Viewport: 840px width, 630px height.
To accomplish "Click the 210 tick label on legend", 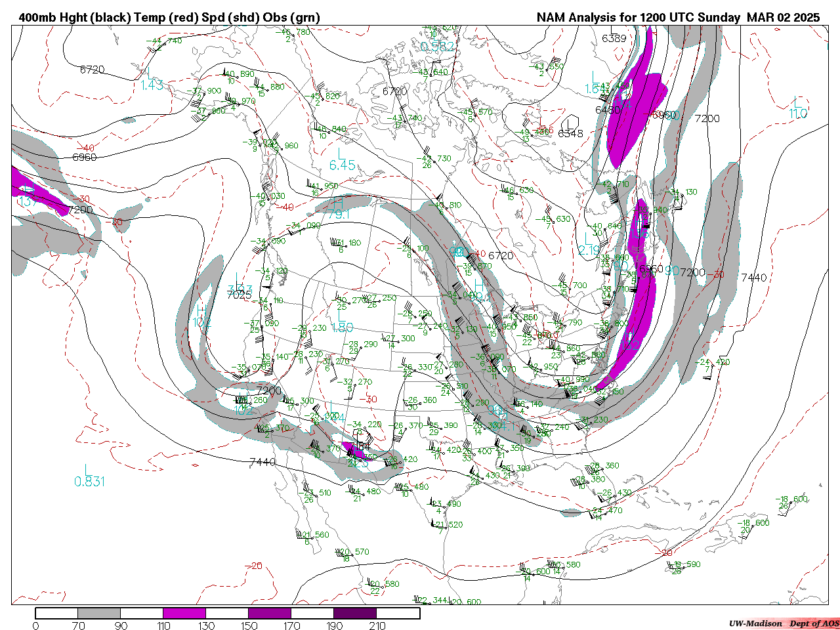I will click(377, 625).
